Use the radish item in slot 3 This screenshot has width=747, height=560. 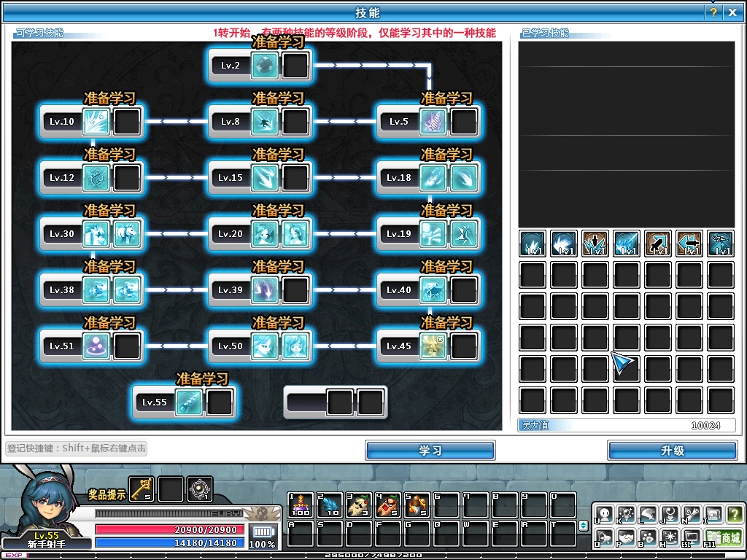click(x=359, y=505)
